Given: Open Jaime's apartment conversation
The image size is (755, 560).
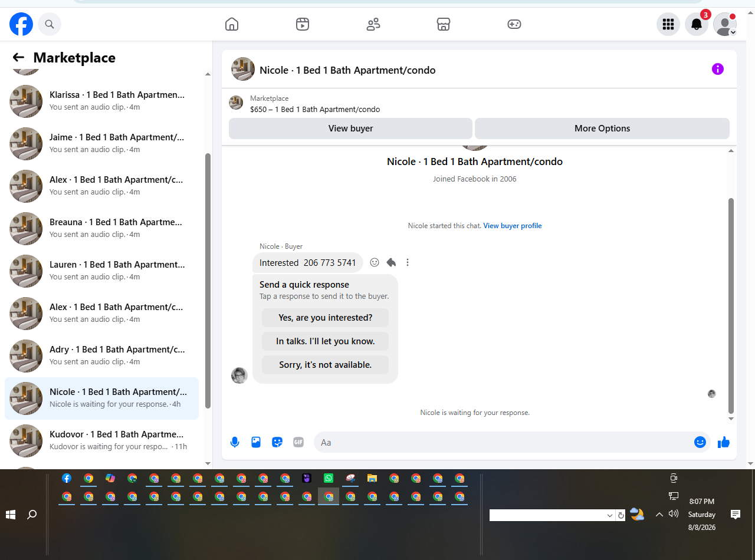Looking at the screenshot, I should [x=101, y=143].
